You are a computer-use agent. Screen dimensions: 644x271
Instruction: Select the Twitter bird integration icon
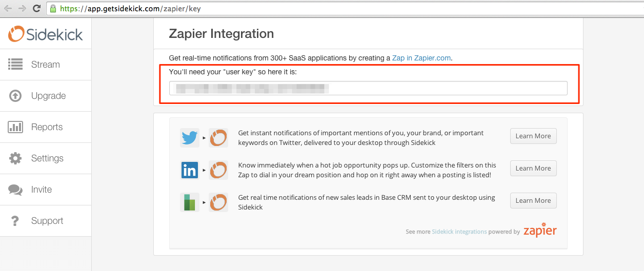click(x=189, y=138)
